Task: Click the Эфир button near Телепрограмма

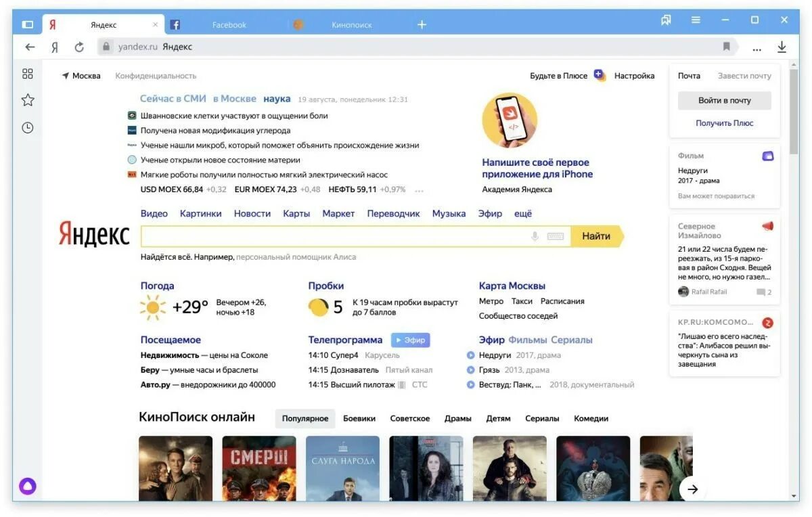Action: click(x=411, y=340)
